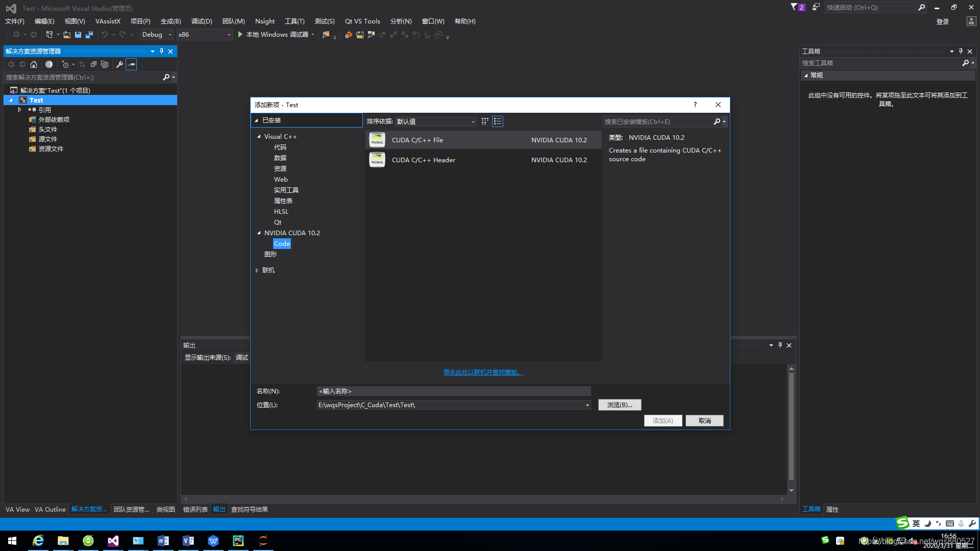
Task: Click the Output panel horizontal scrollbar
Action: click(483, 499)
